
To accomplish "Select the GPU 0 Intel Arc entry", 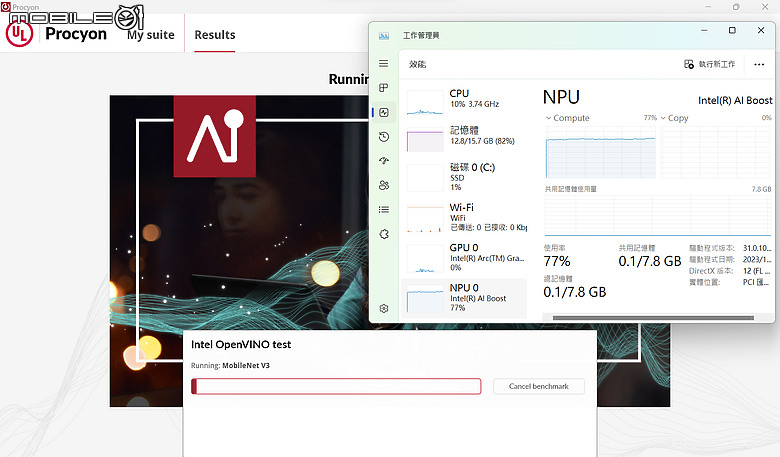I will [466, 257].
